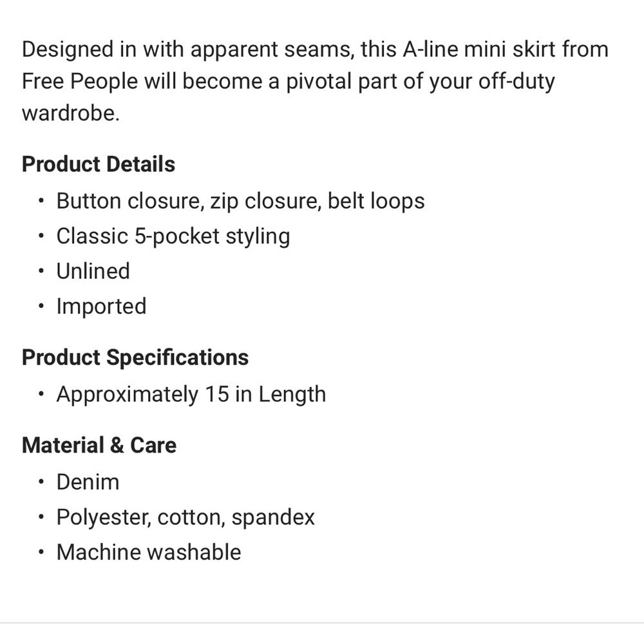Click the word 'spandex' in materials
The image size is (644, 644).
[273, 517]
